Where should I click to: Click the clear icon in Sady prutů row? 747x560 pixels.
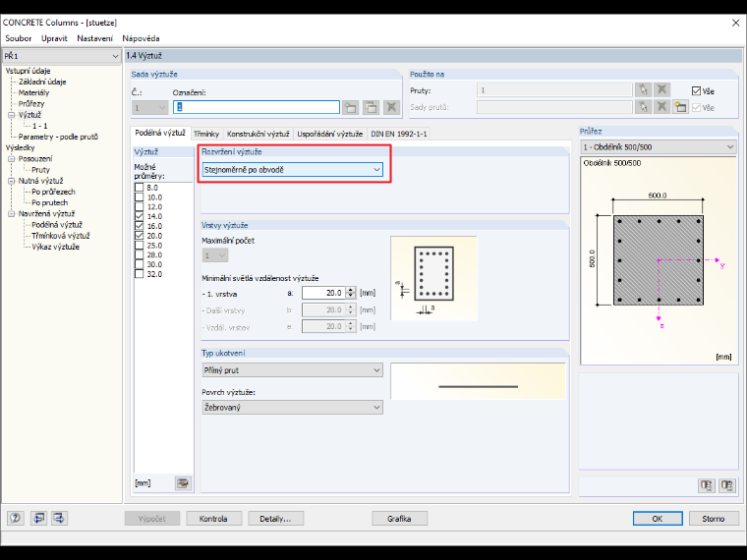coord(661,107)
